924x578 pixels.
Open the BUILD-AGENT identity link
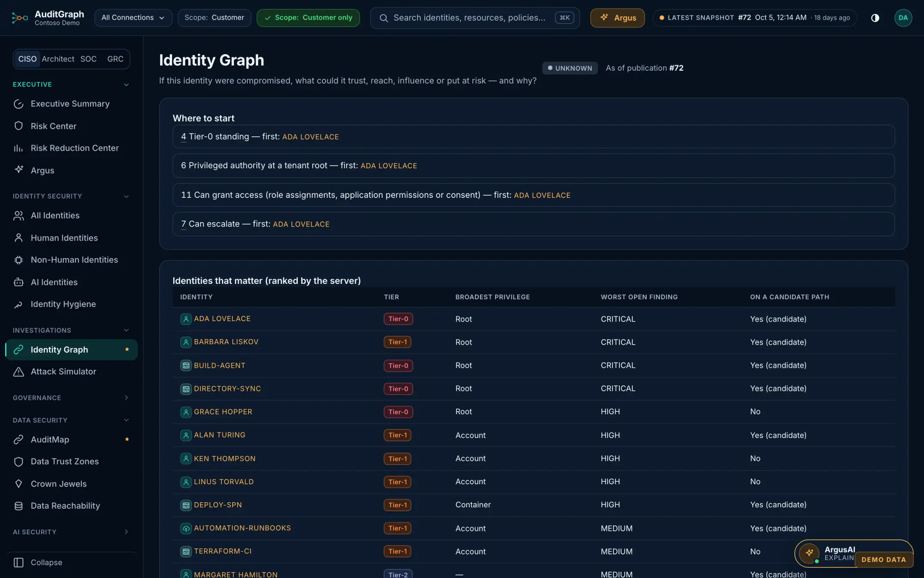click(x=219, y=365)
